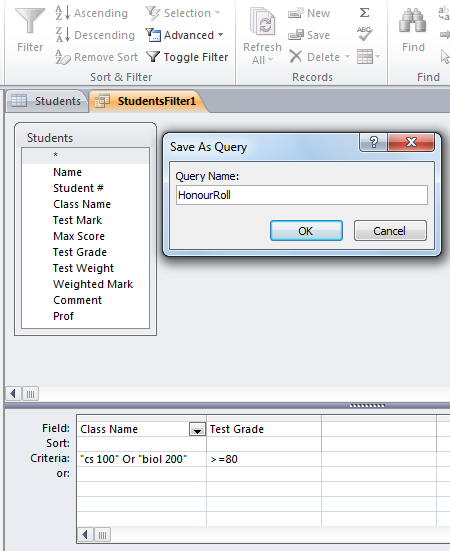Select the Test Grade field in list
450x551 pixels.
point(80,252)
